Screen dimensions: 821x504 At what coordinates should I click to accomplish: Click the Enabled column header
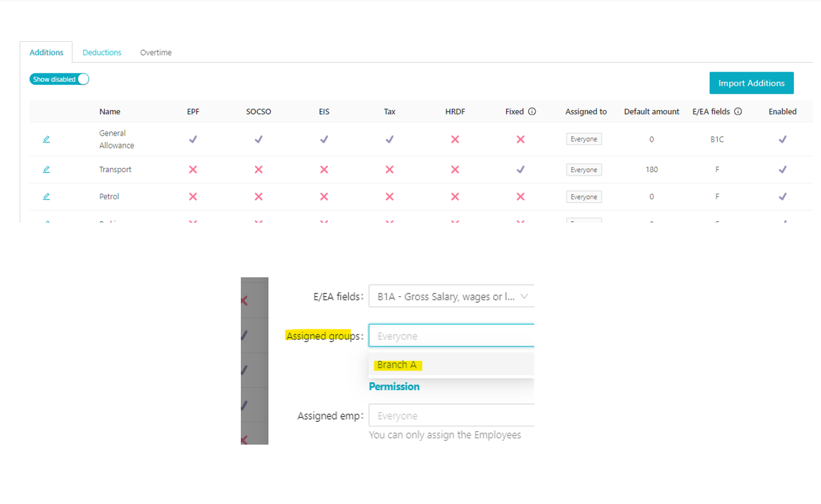tap(783, 112)
